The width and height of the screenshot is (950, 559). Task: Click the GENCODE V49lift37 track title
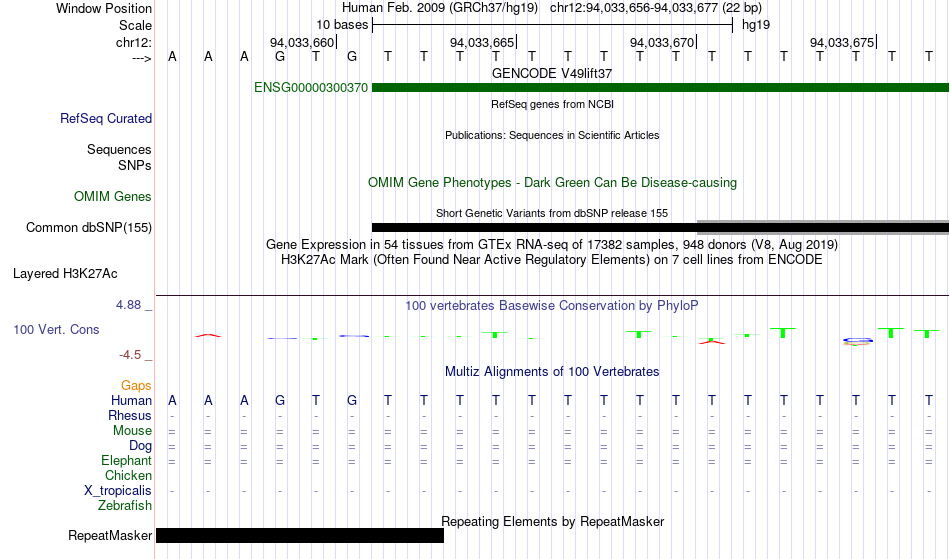click(552, 73)
